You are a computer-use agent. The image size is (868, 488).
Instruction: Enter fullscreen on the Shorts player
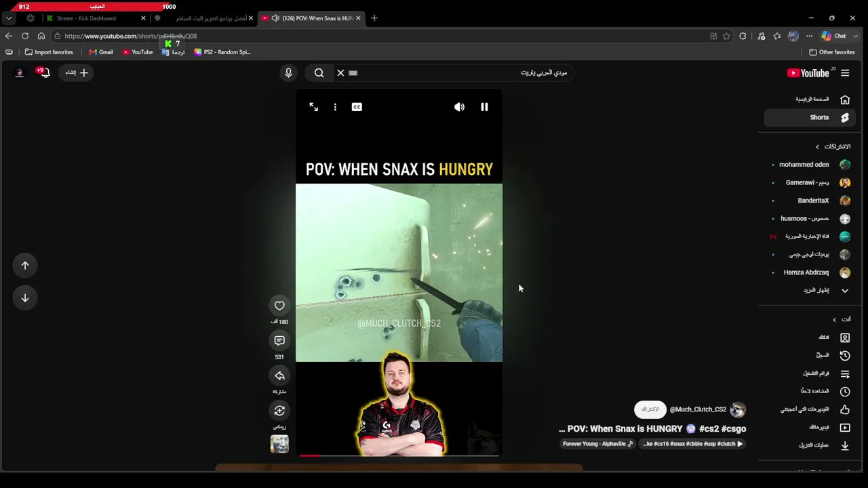[313, 107]
